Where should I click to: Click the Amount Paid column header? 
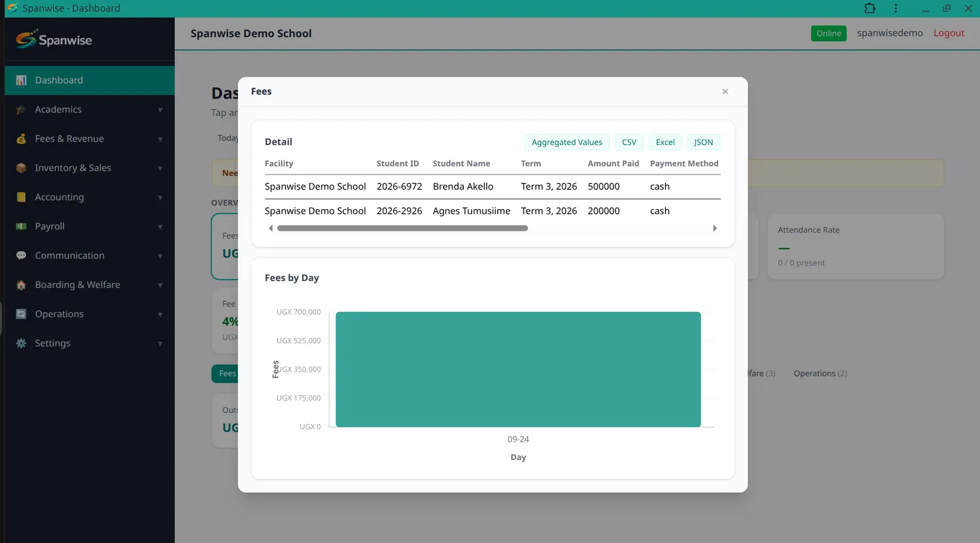click(x=613, y=163)
